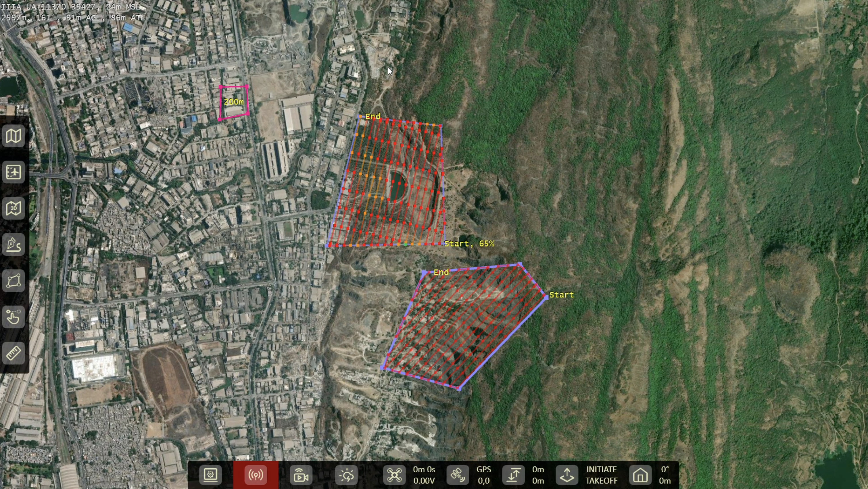Open the flight plan checklist icon
This screenshot has height=489, width=868.
coord(14,172)
